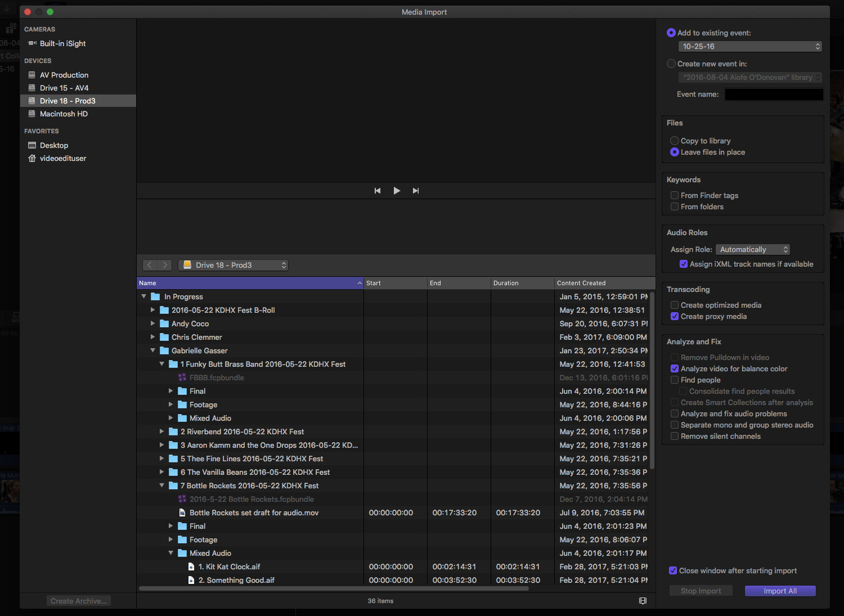Jump to previous clip with skip-back icon

tap(378, 191)
